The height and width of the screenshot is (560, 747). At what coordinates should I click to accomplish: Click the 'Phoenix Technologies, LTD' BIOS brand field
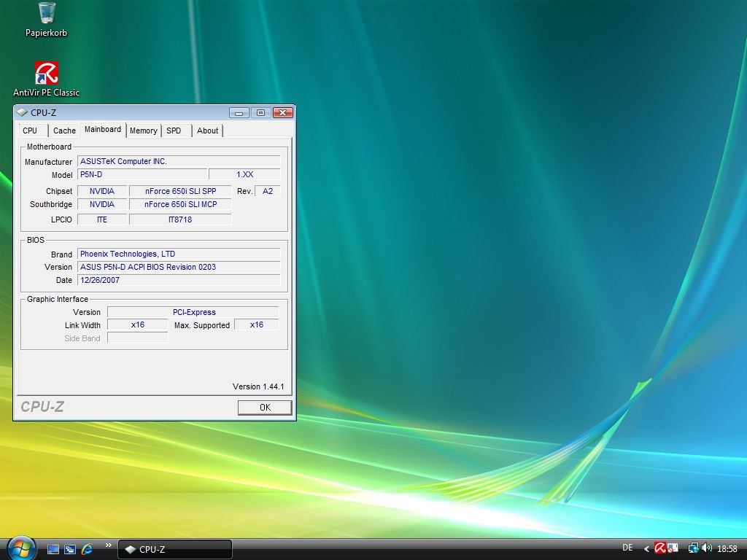click(179, 254)
